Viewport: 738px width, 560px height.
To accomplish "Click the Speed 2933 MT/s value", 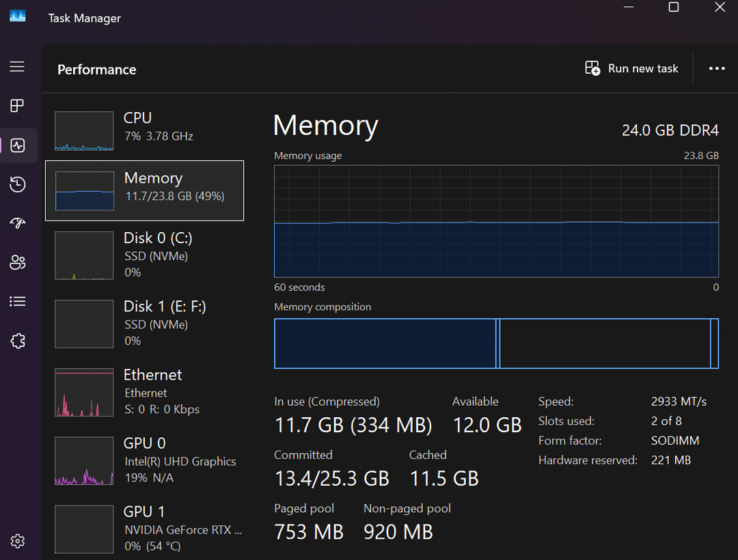I will 679,402.
